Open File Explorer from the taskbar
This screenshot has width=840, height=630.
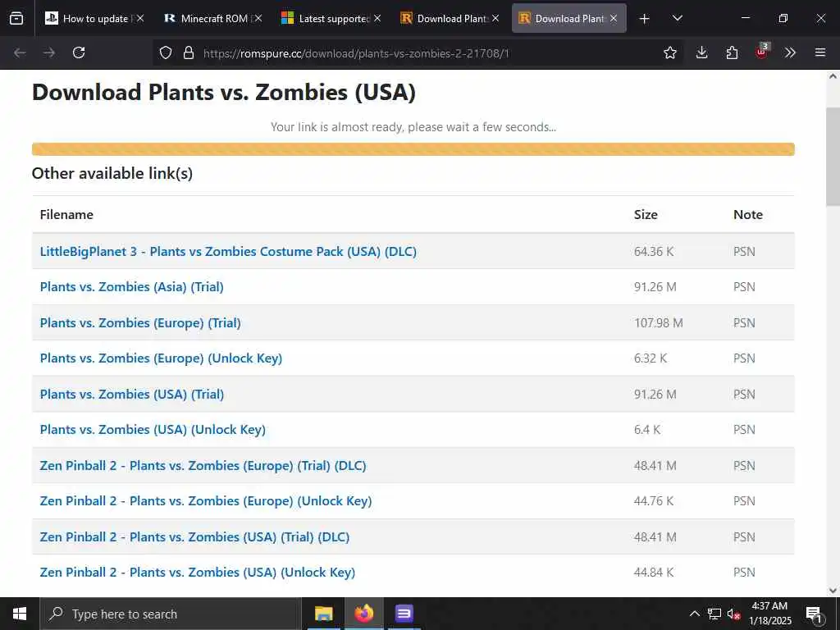[x=323, y=614]
